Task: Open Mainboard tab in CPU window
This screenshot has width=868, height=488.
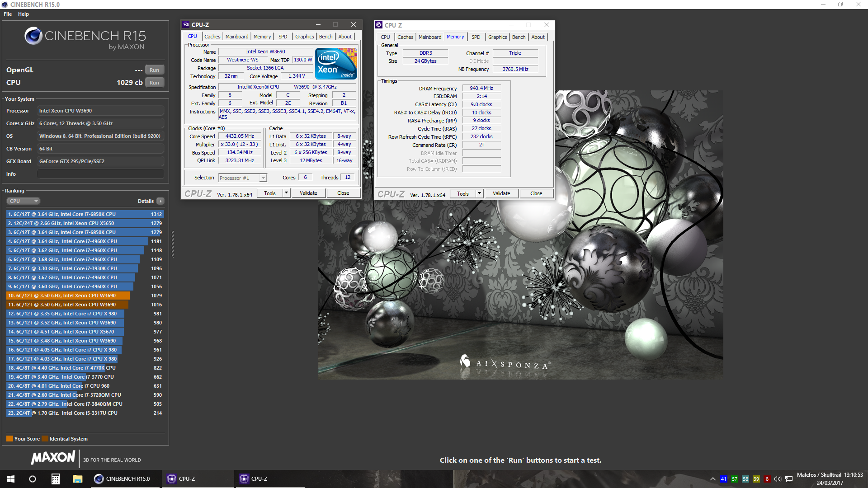Action: [x=237, y=37]
